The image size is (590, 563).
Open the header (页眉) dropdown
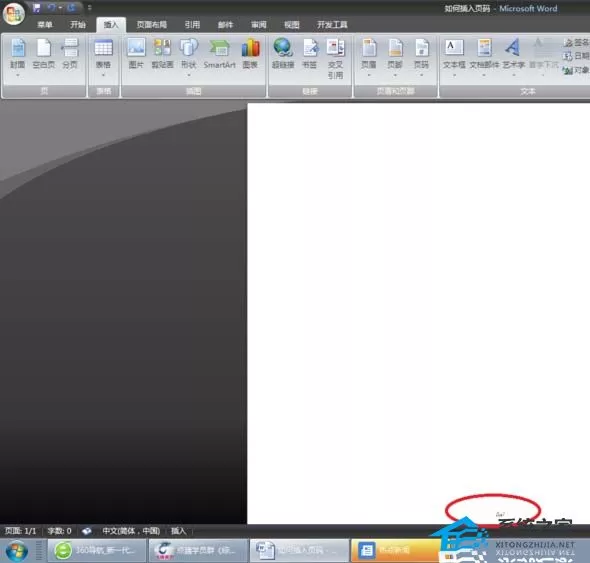pyautogui.click(x=369, y=57)
